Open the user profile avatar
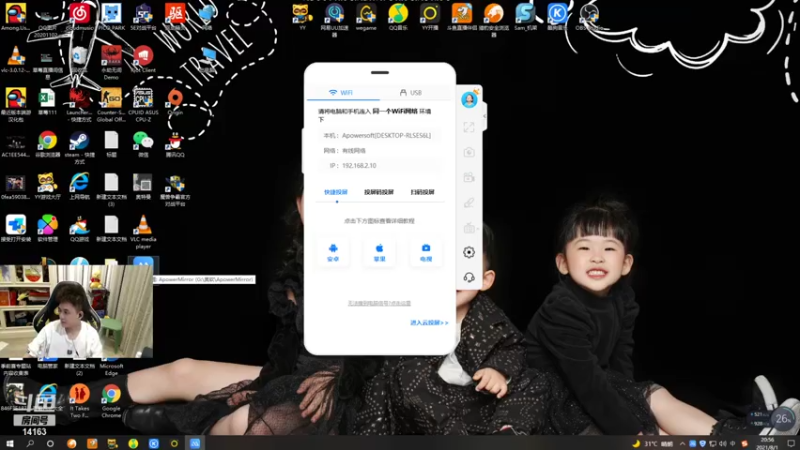Viewport: 800px width, 450px height. click(x=468, y=100)
